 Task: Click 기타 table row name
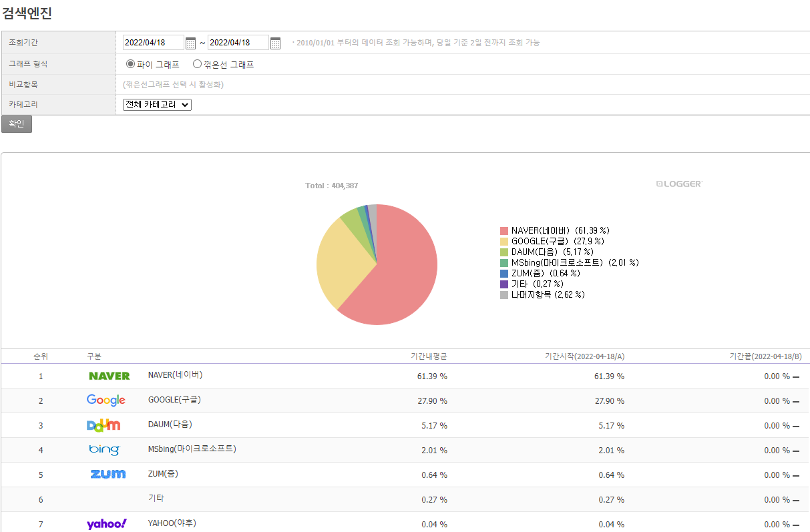(x=156, y=499)
